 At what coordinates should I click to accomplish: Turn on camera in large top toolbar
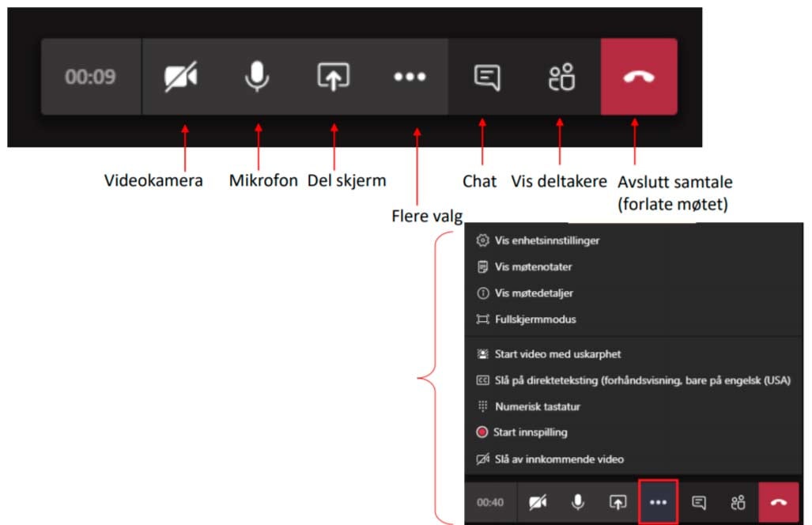pyautogui.click(x=180, y=77)
